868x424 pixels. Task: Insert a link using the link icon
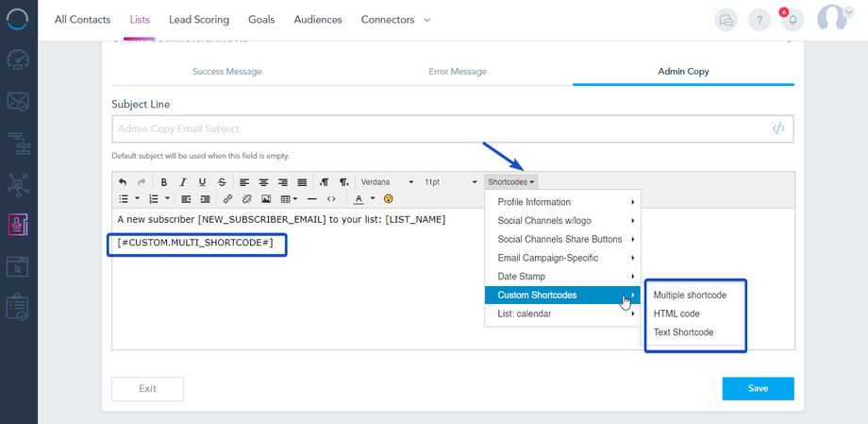click(x=227, y=199)
